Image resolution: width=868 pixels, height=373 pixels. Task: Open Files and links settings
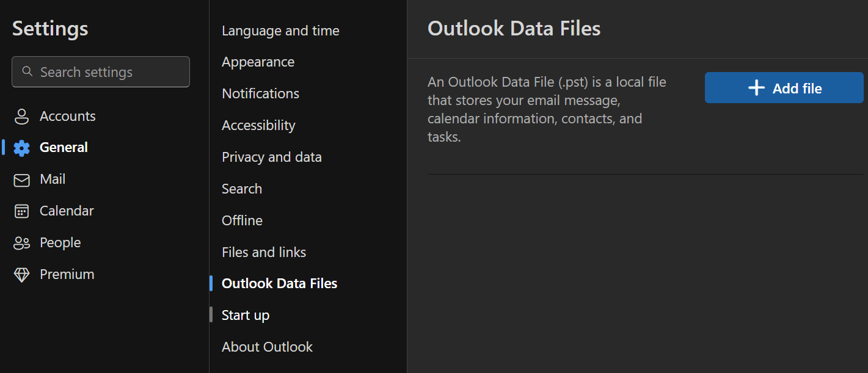tap(264, 252)
